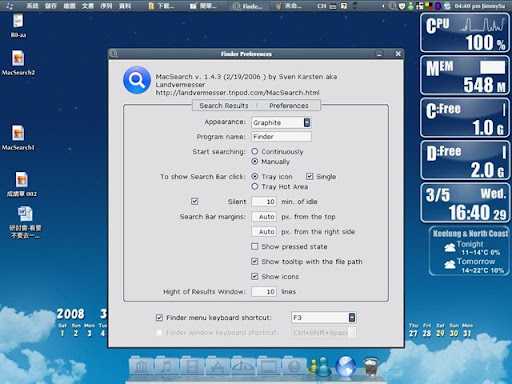Open the sixth menu in top bar
Viewport: 512px width, 384px height.
tap(125, 6)
